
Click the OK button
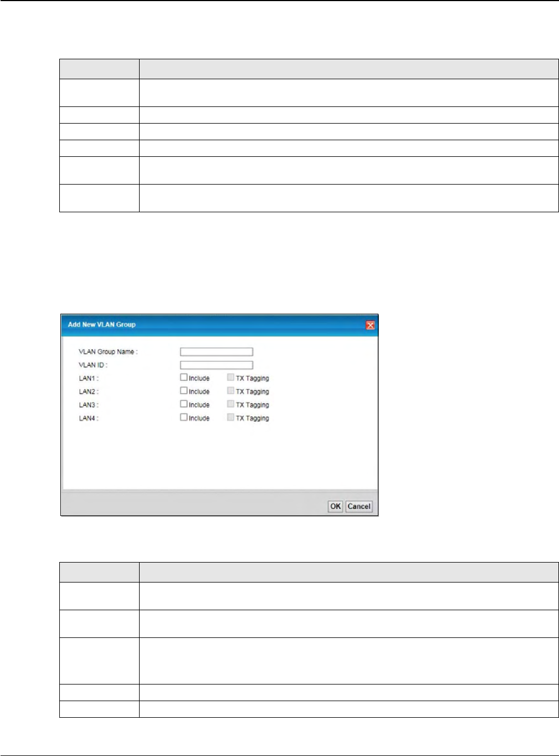pyautogui.click(x=336, y=506)
